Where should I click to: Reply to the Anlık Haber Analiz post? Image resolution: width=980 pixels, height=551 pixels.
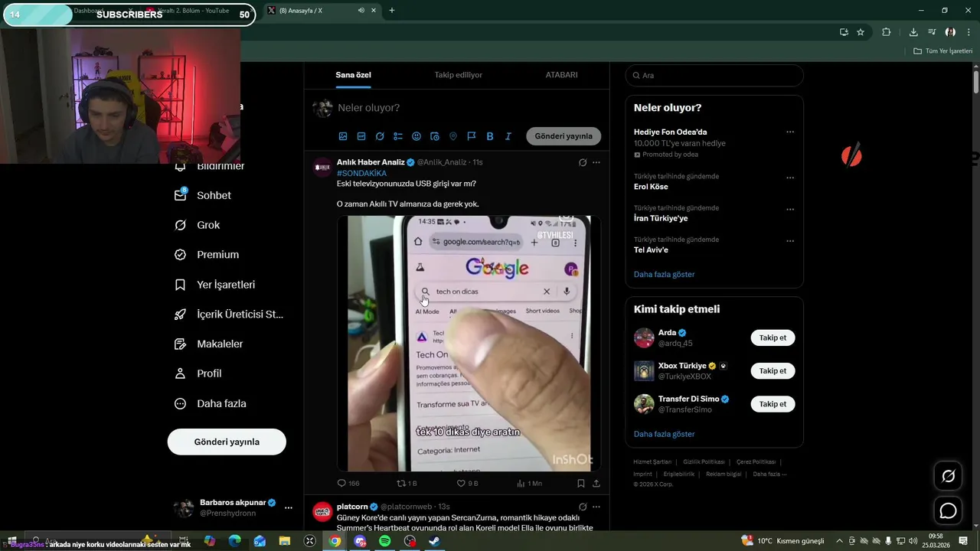tap(348, 484)
